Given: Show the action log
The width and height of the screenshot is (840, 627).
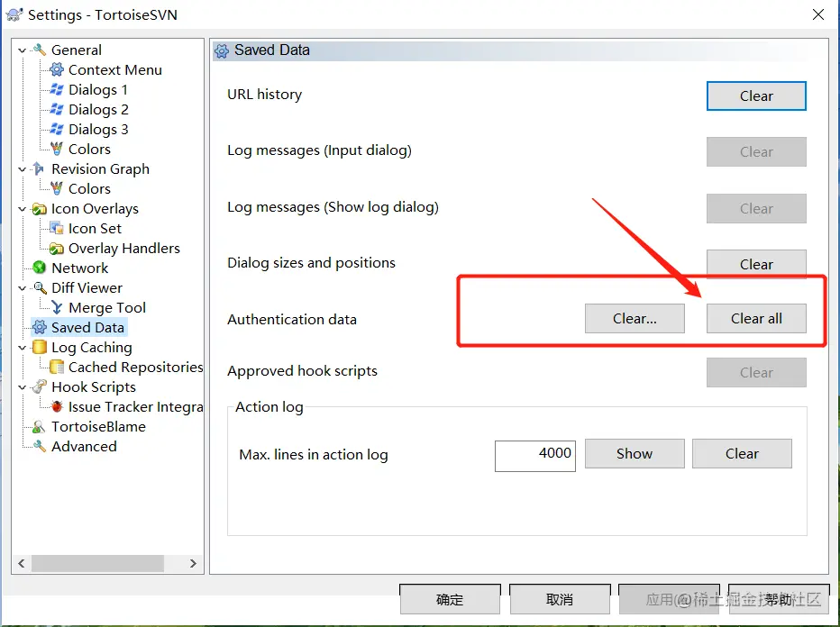Looking at the screenshot, I should (635, 453).
